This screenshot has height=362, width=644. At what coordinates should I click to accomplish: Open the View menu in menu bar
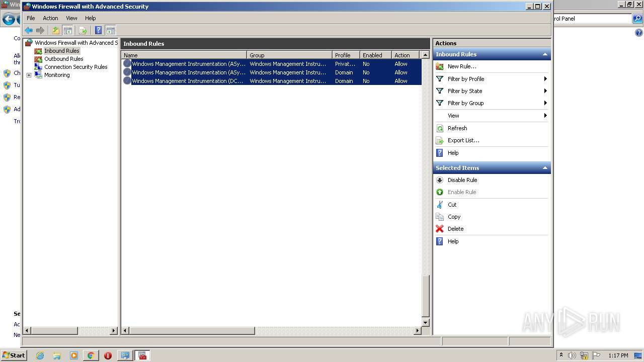(71, 18)
